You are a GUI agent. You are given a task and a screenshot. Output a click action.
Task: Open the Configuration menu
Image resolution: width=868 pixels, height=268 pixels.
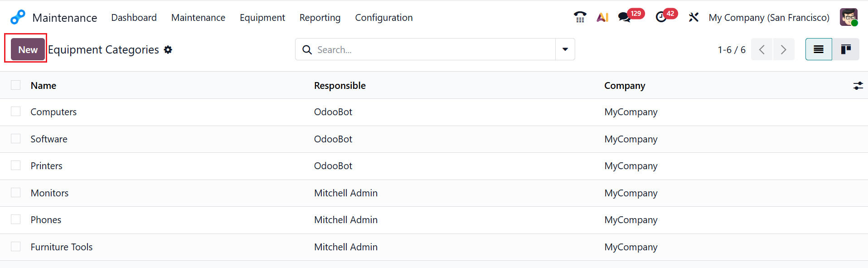point(383,18)
